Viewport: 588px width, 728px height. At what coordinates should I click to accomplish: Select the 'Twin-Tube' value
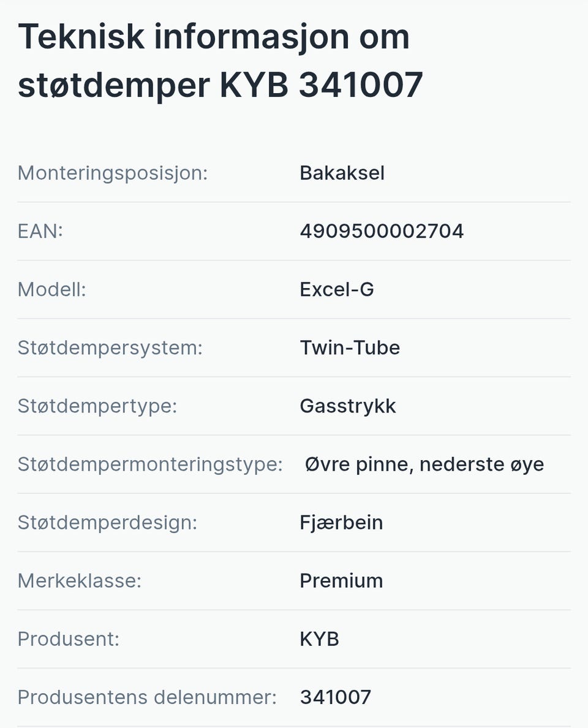click(x=350, y=347)
